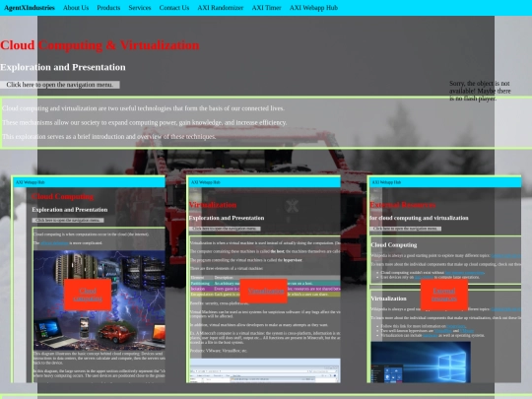Open the Contact Us page
The height and width of the screenshot is (399, 532).
pyautogui.click(x=174, y=8)
